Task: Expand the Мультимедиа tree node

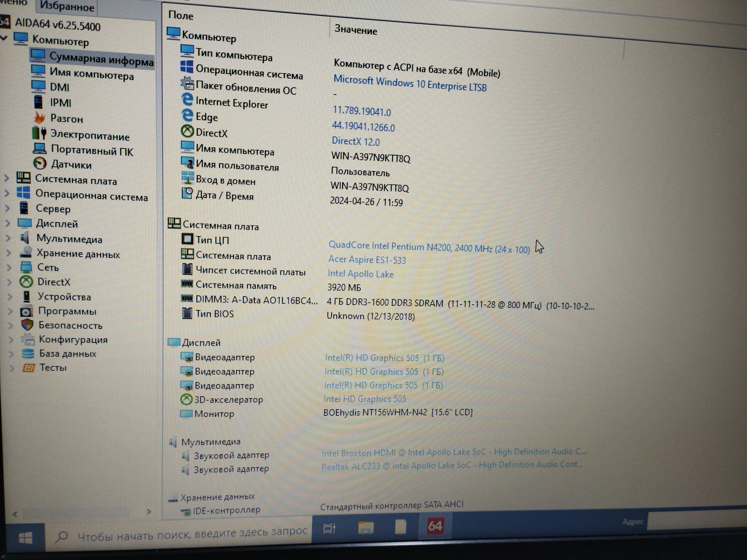Action: [x=8, y=238]
